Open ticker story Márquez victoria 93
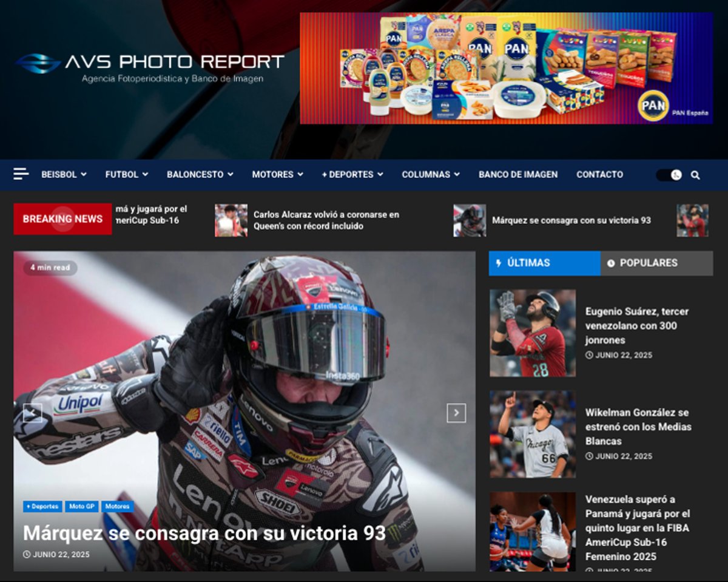The image size is (728, 582). pos(571,220)
